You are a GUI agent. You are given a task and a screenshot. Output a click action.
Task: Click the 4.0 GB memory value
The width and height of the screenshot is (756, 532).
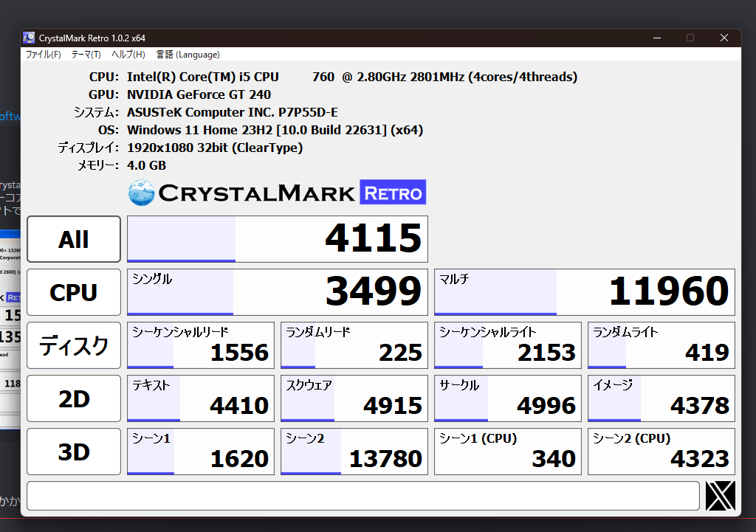(147, 165)
